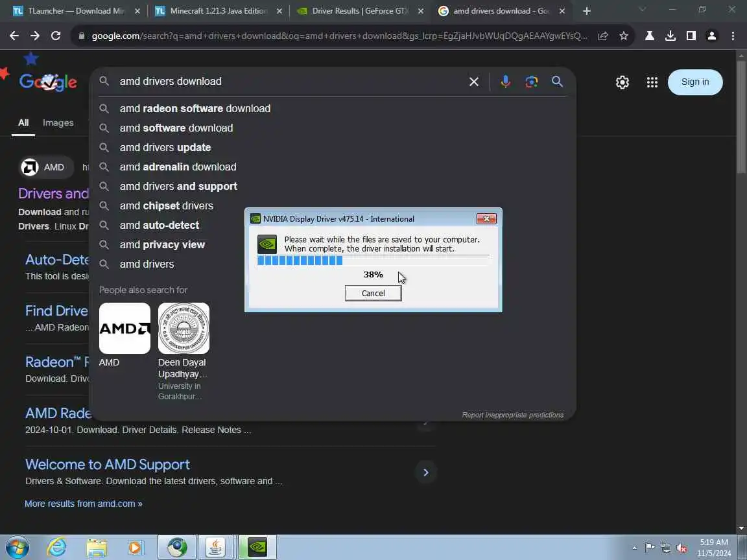Open the Windows Start orb
The height and width of the screenshot is (560, 747).
(17, 547)
